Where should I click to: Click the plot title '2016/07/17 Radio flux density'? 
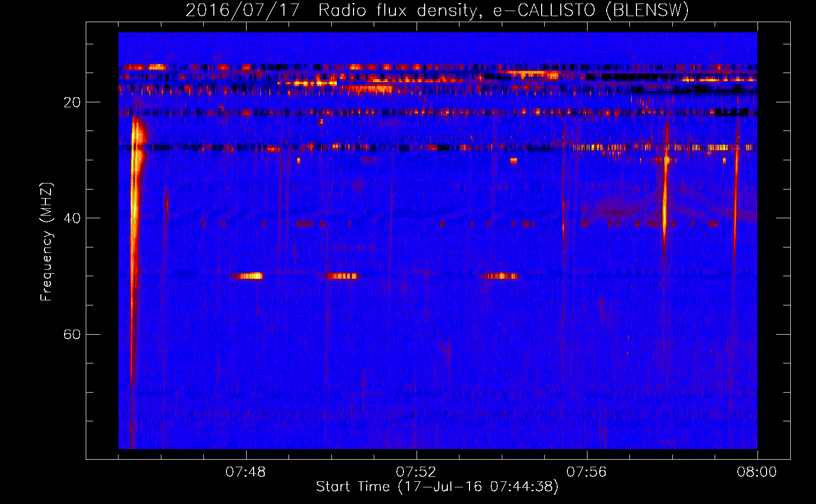pyautogui.click(x=437, y=11)
